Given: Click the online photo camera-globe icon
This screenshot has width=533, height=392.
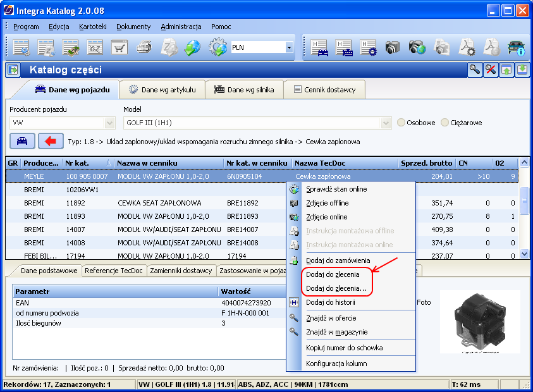Looking at the screenshot, I should [417, 47].
